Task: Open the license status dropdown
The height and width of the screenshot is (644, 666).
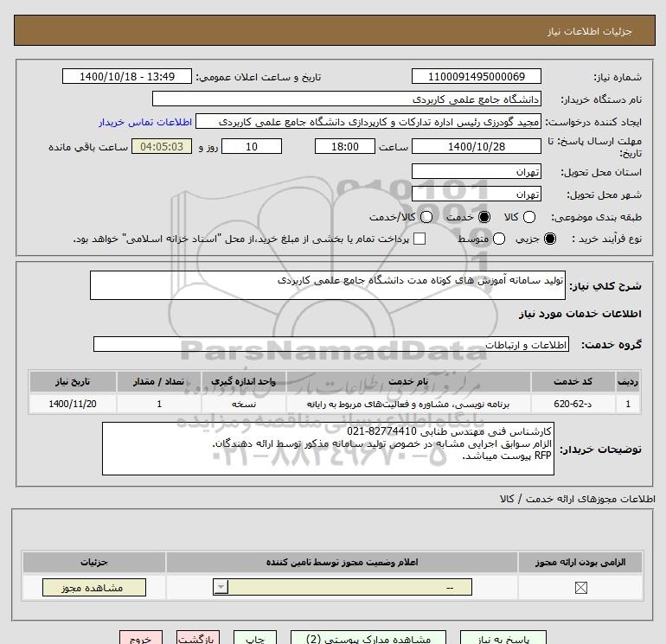Action: click(x=343, y=588)
